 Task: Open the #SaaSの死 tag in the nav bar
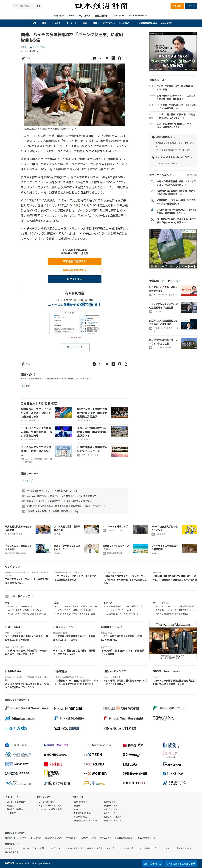pyautogui.click(x=166, y=23)
